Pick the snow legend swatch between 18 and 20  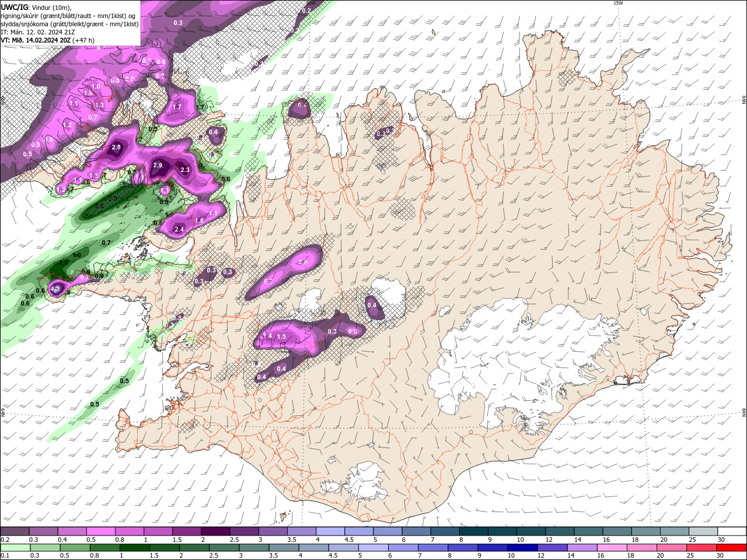645,531
